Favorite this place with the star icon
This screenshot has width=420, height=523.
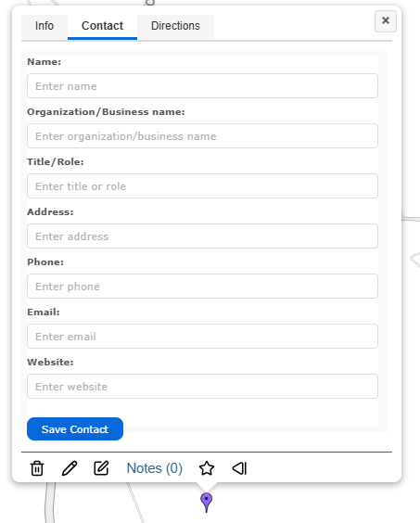[207, 468]
